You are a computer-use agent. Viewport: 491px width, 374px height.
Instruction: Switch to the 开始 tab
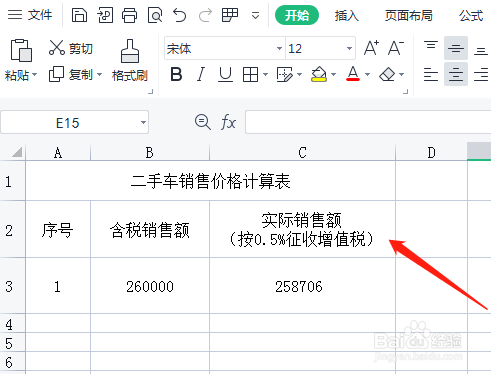[x=297, y=15]
